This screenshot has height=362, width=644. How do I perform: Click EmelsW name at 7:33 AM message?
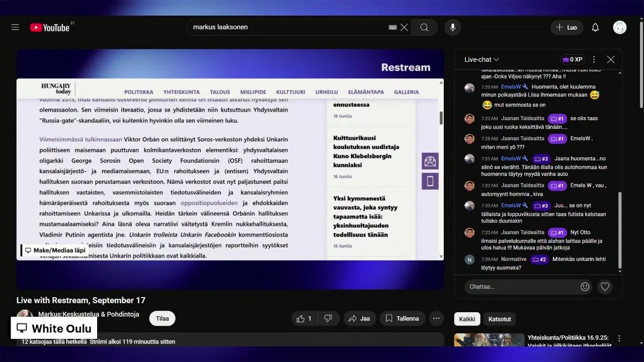[511, 206]
